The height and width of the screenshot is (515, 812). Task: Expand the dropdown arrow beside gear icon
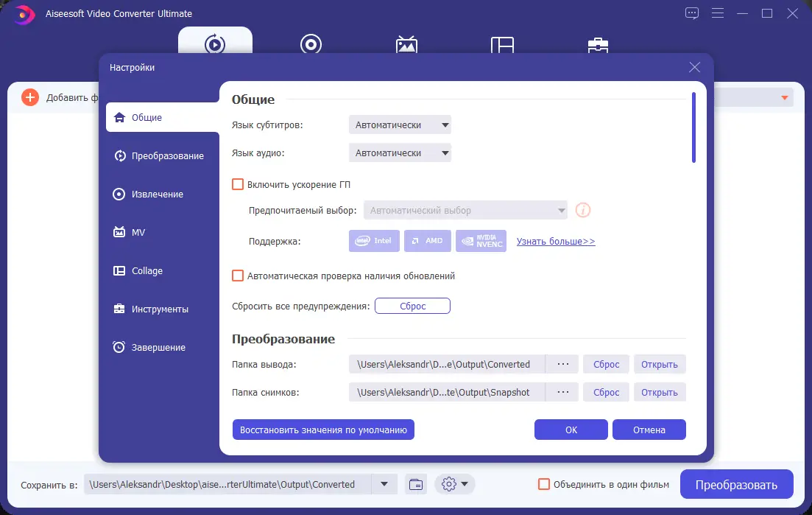[x=465, y=485]
